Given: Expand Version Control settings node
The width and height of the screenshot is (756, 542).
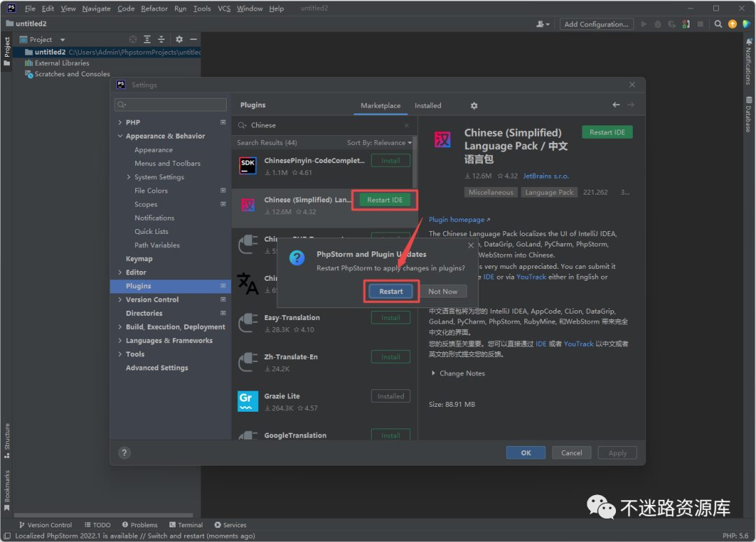Looking at the screenshot, I should pyautogui.click(x=120, y=300).
